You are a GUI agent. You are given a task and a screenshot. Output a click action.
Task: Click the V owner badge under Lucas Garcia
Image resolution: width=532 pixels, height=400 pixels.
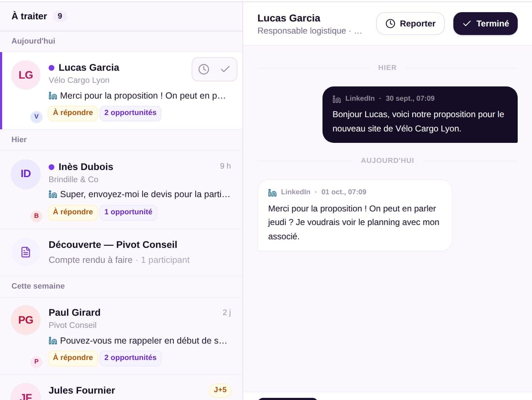click(36, 116)
